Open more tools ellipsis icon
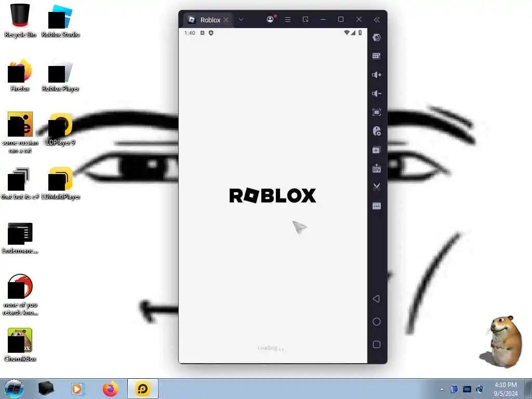The height and width of the screenshot is (399, 532). [377, 206]
